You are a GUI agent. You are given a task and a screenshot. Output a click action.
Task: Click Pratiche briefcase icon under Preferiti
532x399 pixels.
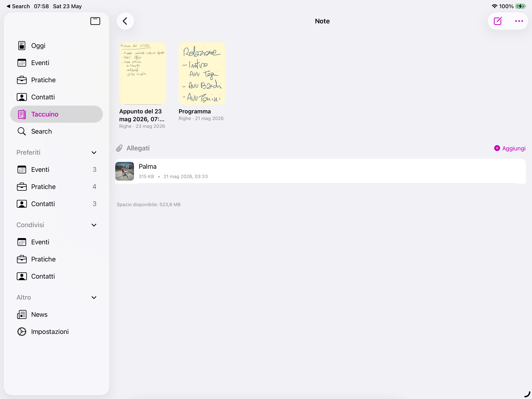tap(22, 187)
